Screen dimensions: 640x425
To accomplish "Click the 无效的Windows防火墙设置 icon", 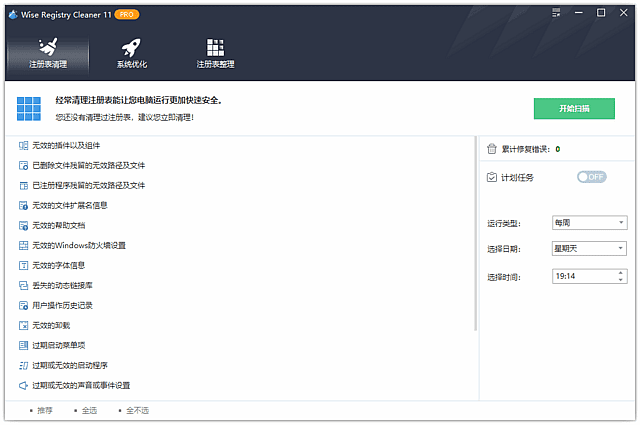I will click(23, 246).
